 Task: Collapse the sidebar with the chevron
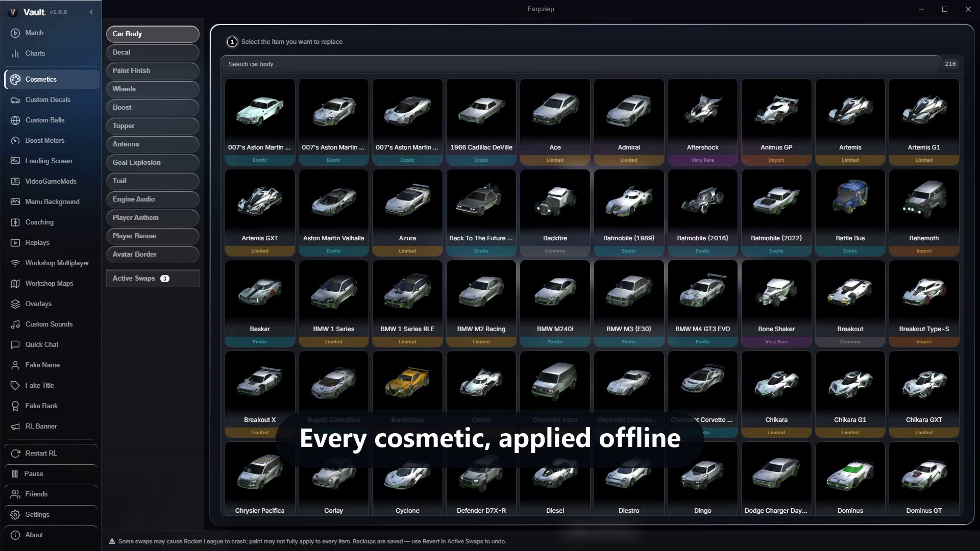tap(91, 12)
